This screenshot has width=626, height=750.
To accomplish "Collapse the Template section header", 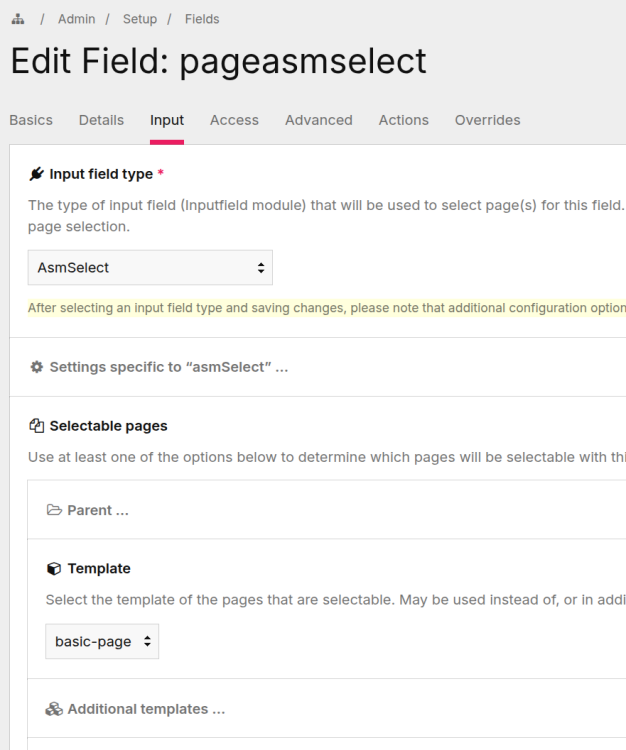I will (x=99, y=568).
